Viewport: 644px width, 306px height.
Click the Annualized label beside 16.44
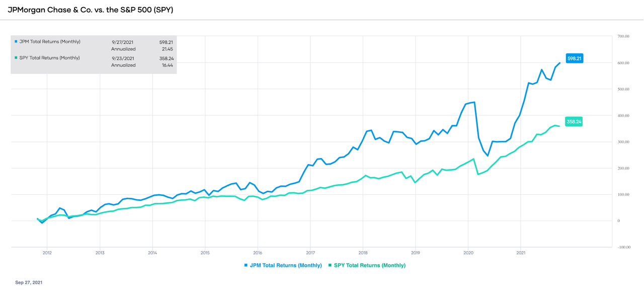coord(123,65)
